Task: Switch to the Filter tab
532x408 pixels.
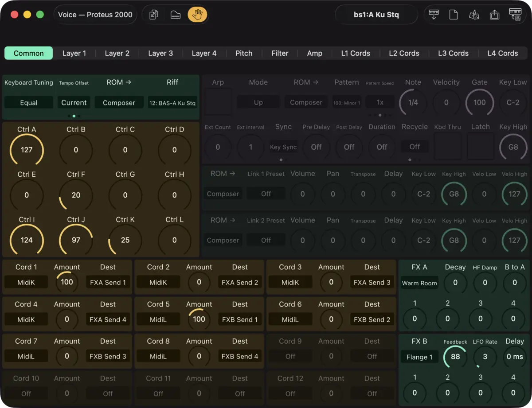Action: pyautogui.click(x=280, y=53)
